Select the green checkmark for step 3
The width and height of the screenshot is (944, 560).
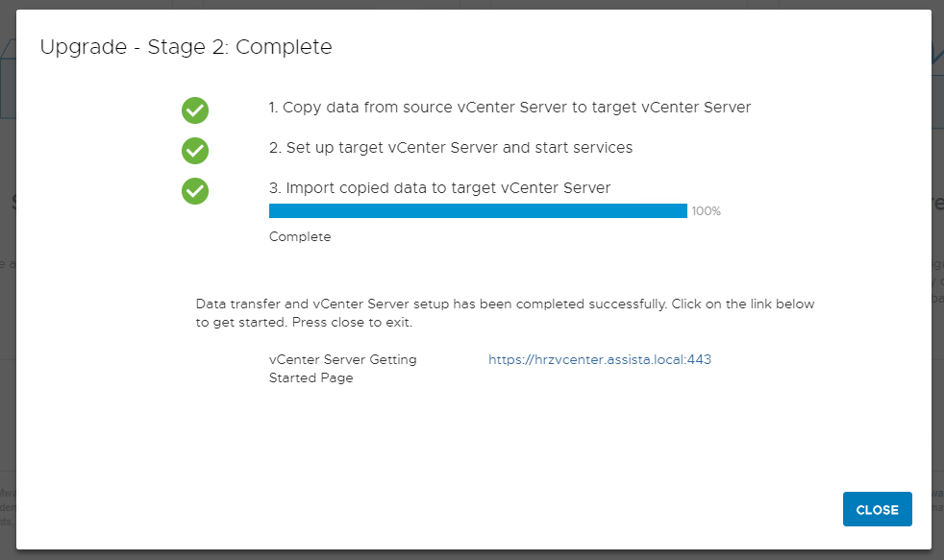[x=195, y=191]
